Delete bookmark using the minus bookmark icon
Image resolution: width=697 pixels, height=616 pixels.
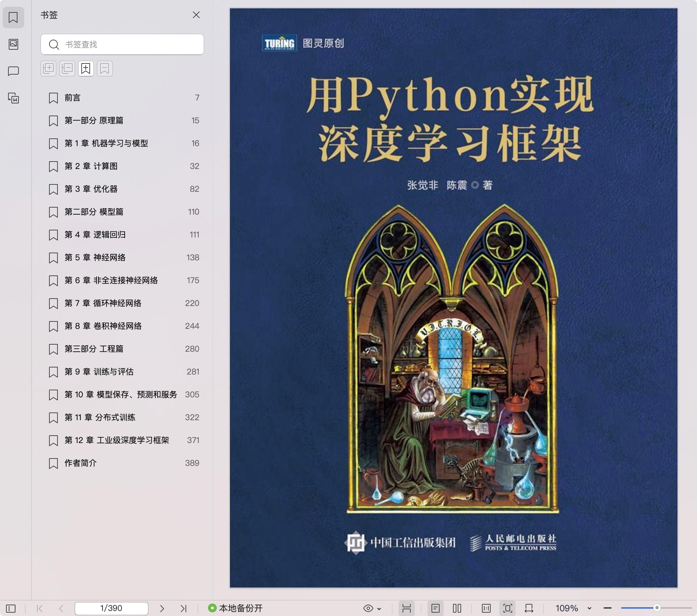(105, 69)
